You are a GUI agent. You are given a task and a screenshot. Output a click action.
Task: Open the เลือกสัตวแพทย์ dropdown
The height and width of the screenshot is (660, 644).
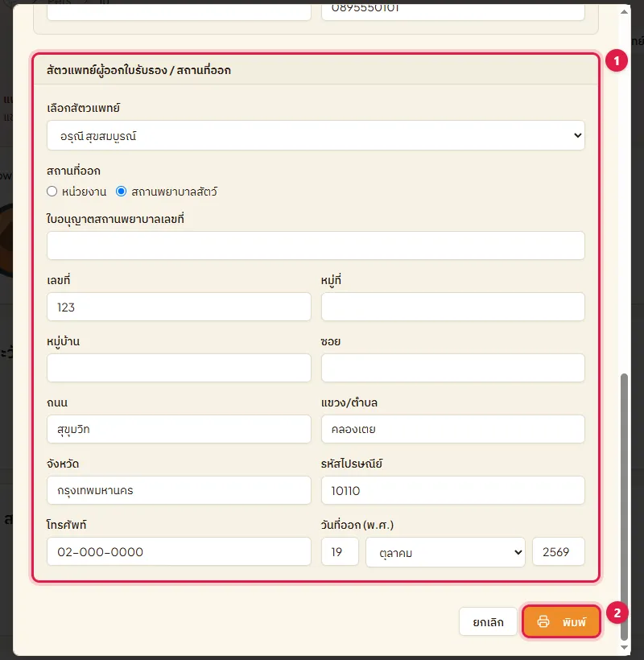[x=316, y=135]
